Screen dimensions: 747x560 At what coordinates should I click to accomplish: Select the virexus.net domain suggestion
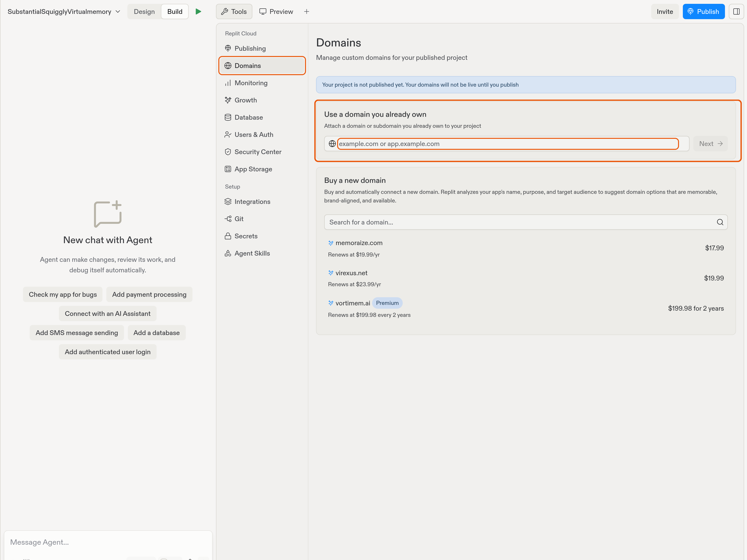click(526, 278)
